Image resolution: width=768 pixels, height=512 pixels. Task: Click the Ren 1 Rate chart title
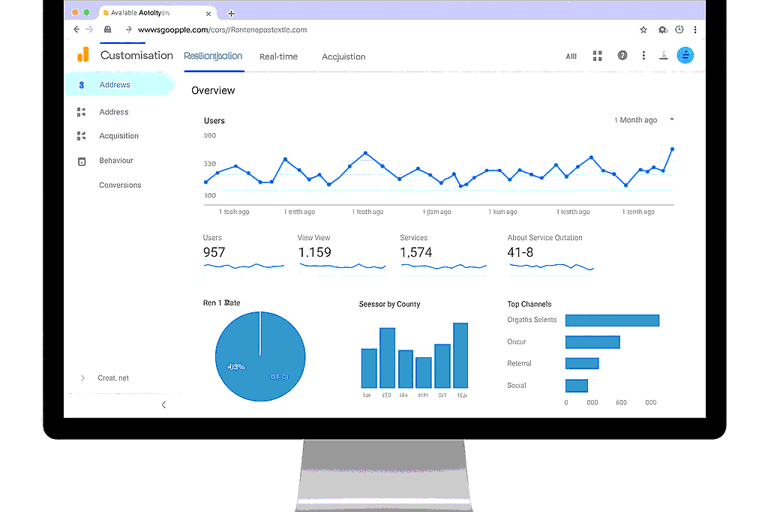pyautogui.click(x=221, y=303)
